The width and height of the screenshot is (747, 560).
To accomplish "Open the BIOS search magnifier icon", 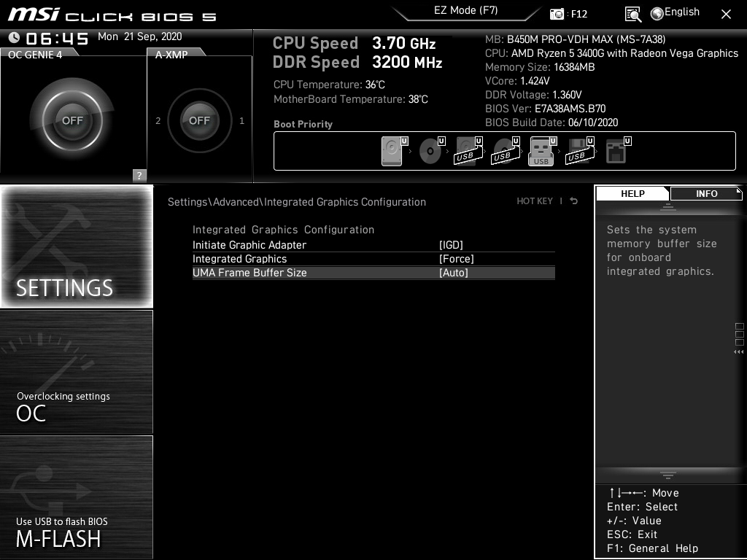I will (632, 15).
